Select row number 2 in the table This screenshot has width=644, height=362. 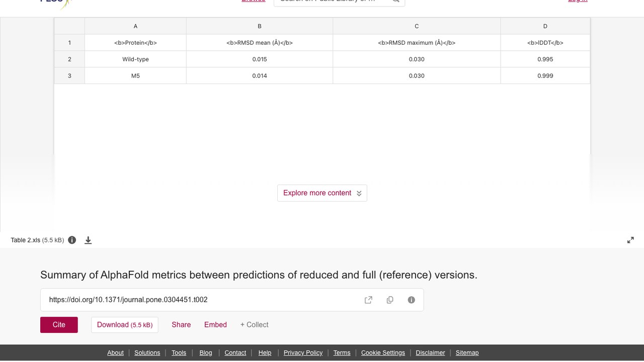(x=69, y=59)
